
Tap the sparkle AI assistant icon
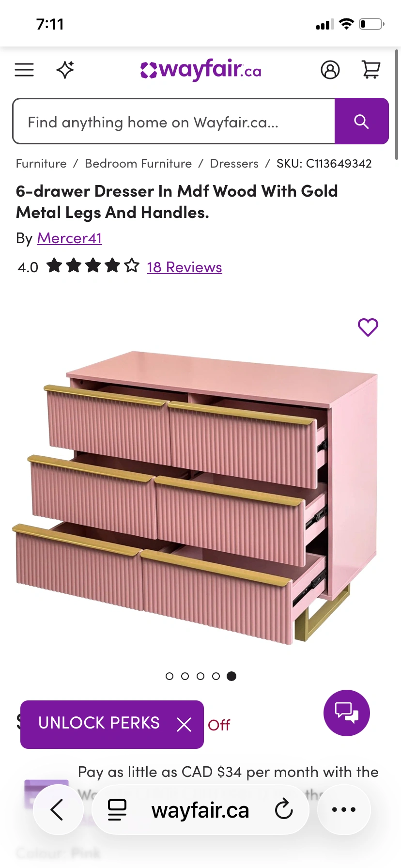point(65,70)
